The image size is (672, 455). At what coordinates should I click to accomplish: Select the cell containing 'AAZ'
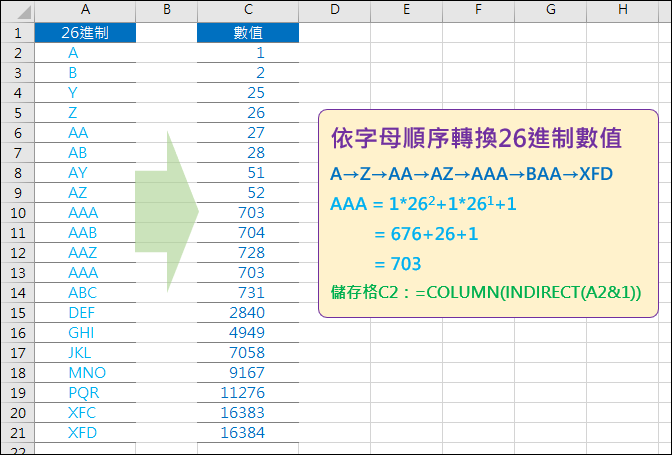coord(85,253)
